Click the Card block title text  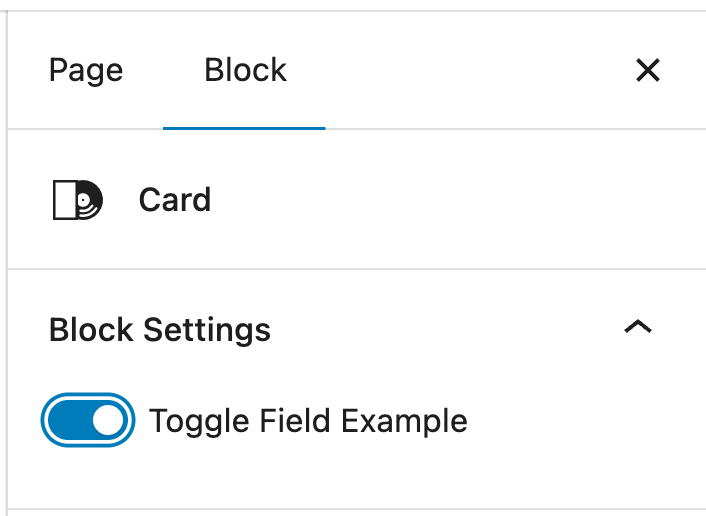[175, 200]
